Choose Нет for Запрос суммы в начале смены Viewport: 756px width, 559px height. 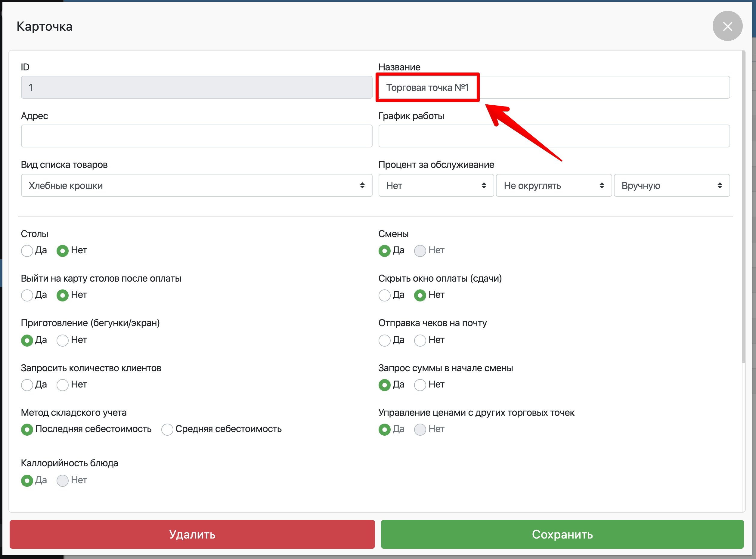(420, 385)
